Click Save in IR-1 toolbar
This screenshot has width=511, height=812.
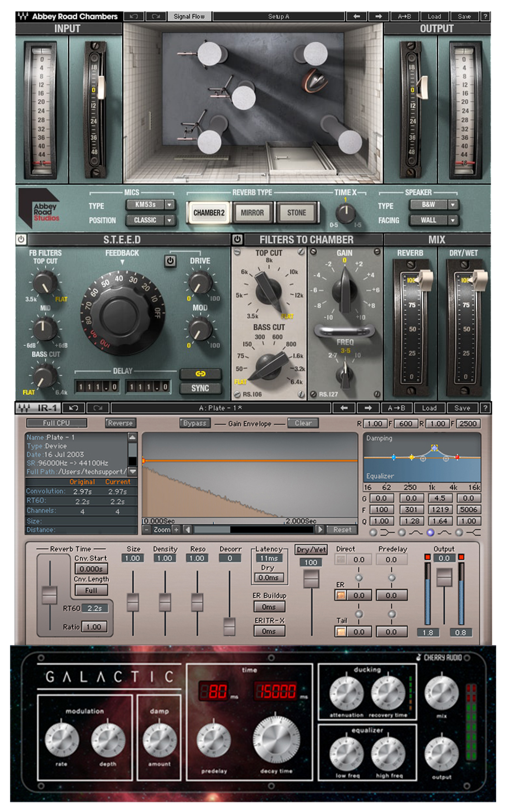[x=462, y=408]
